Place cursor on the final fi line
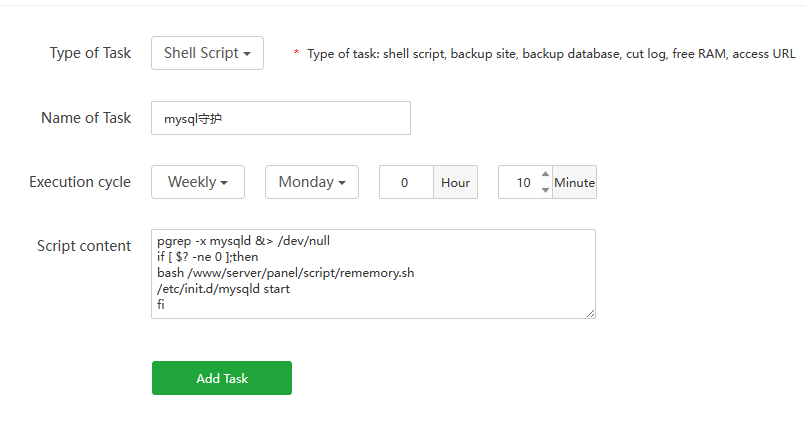This screenshot has height=426, width=805. point(161,304)
